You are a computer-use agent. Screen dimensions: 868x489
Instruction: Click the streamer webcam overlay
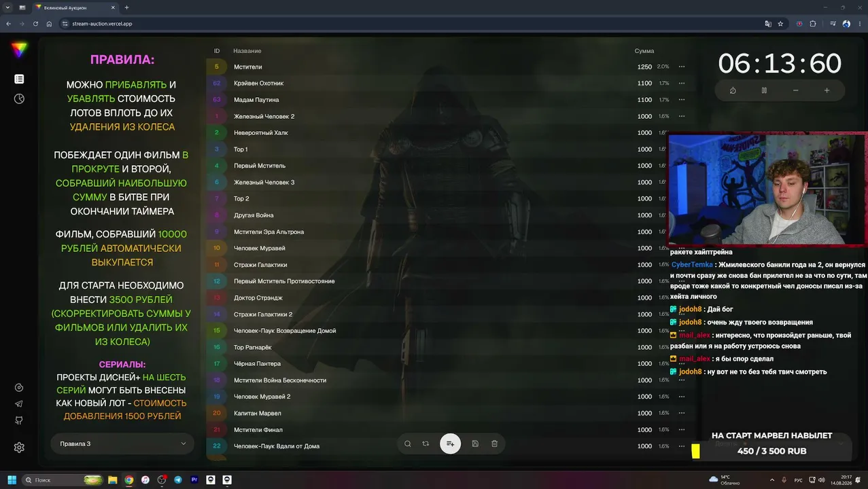tap(768, 188)
